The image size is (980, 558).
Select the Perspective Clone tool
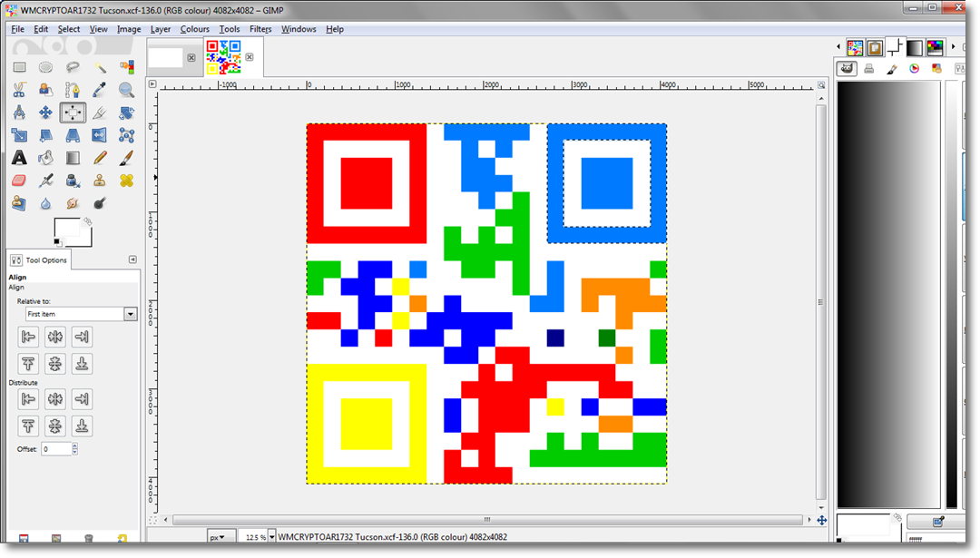(19, 203)
